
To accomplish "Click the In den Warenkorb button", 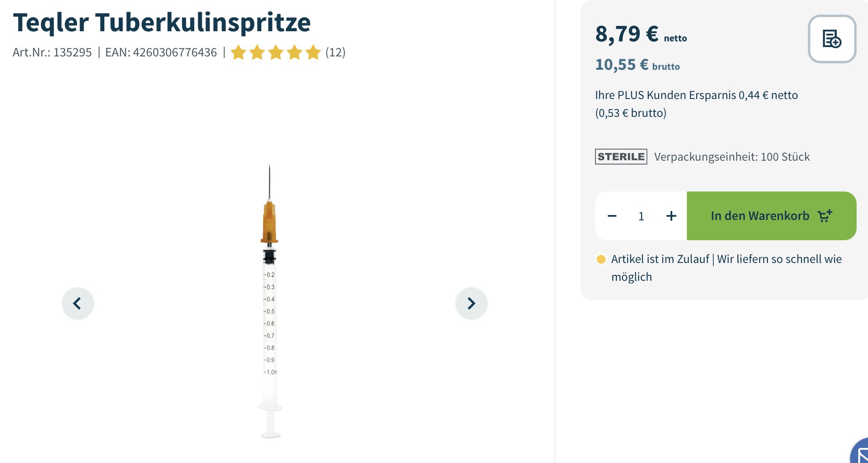I will [771, 216].
